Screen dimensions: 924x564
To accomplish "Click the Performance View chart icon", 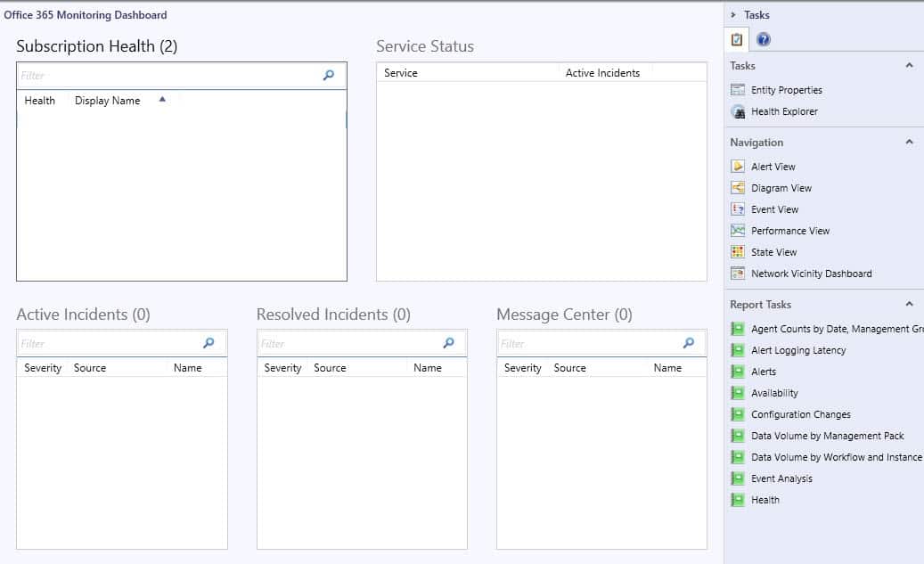I will pos(737,231).
